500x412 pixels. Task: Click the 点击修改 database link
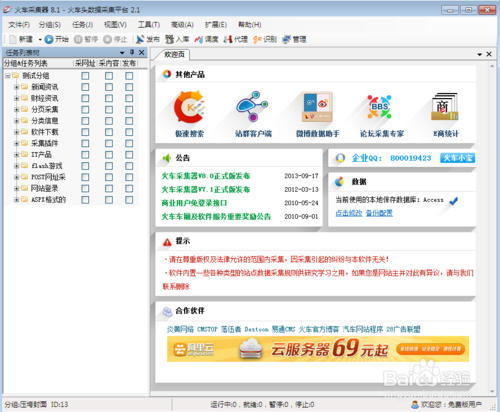pos(349,213)
